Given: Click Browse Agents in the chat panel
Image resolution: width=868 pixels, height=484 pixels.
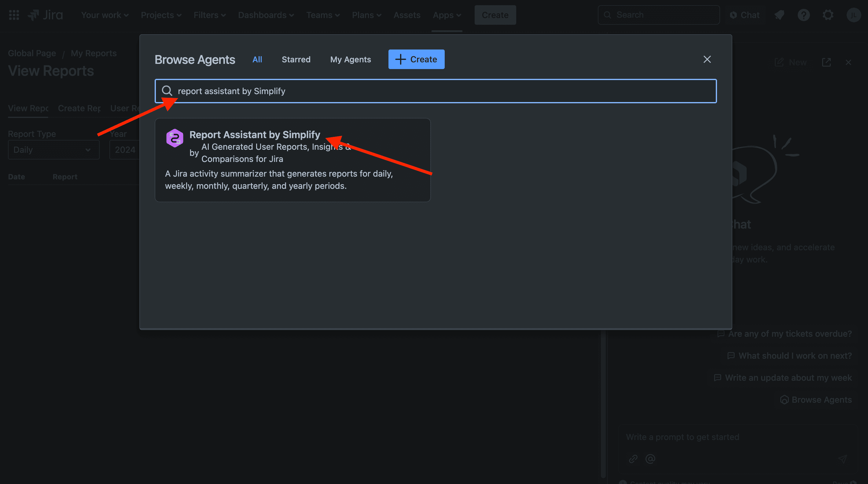Looking at the screenshot, I should click(816, 399).
